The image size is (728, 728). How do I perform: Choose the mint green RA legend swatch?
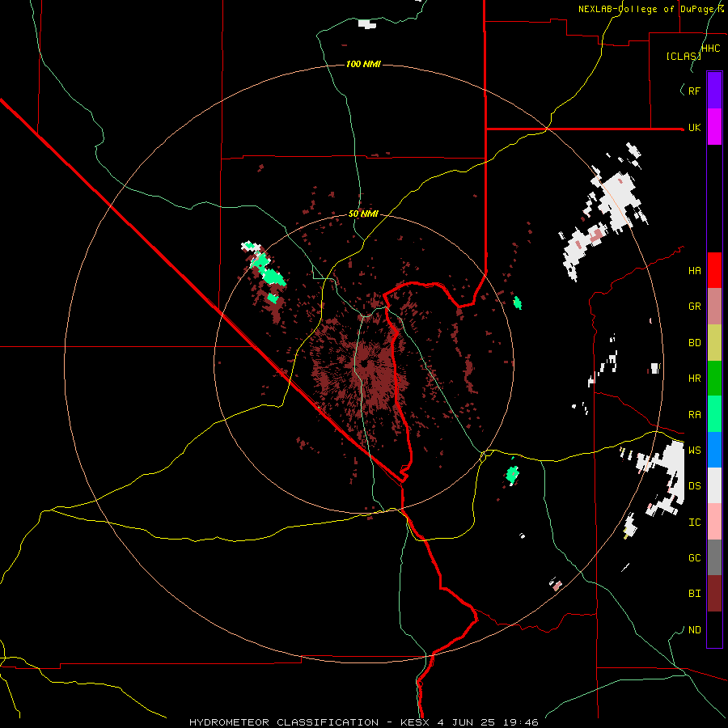pos(714,414)
